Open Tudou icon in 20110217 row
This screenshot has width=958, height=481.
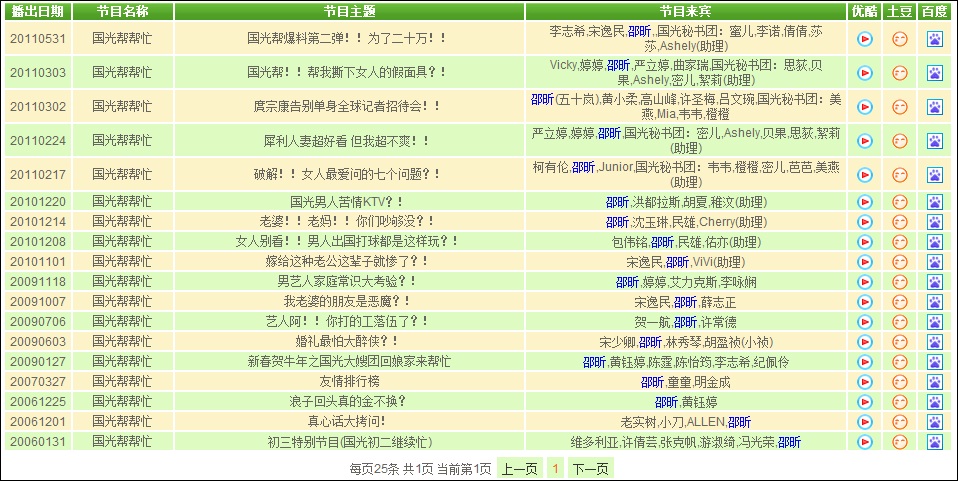900,175
